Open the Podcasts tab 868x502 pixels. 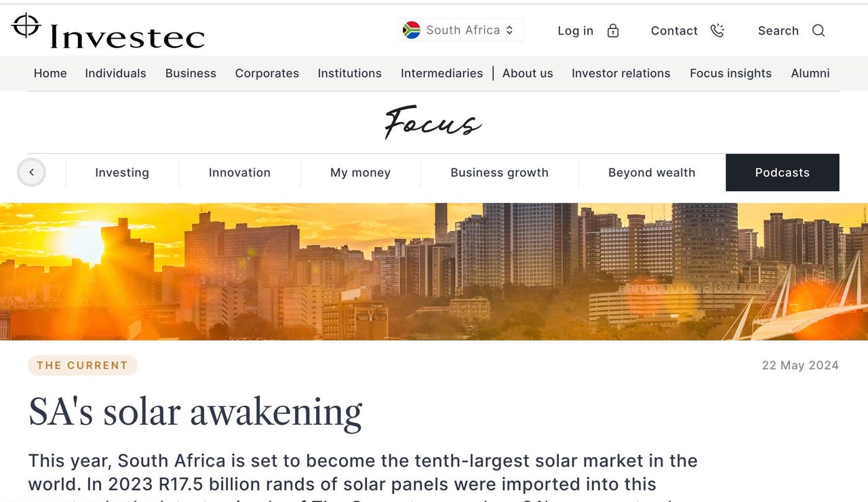coord(782,172)
